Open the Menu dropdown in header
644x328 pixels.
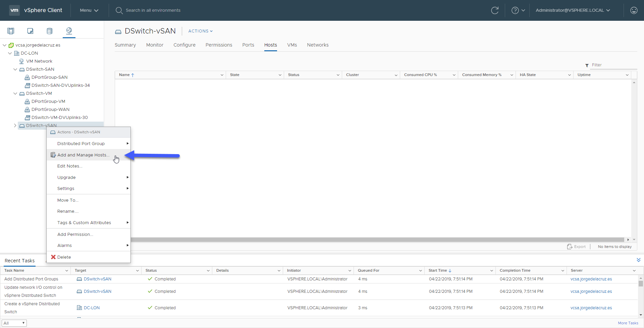[89, 10]
